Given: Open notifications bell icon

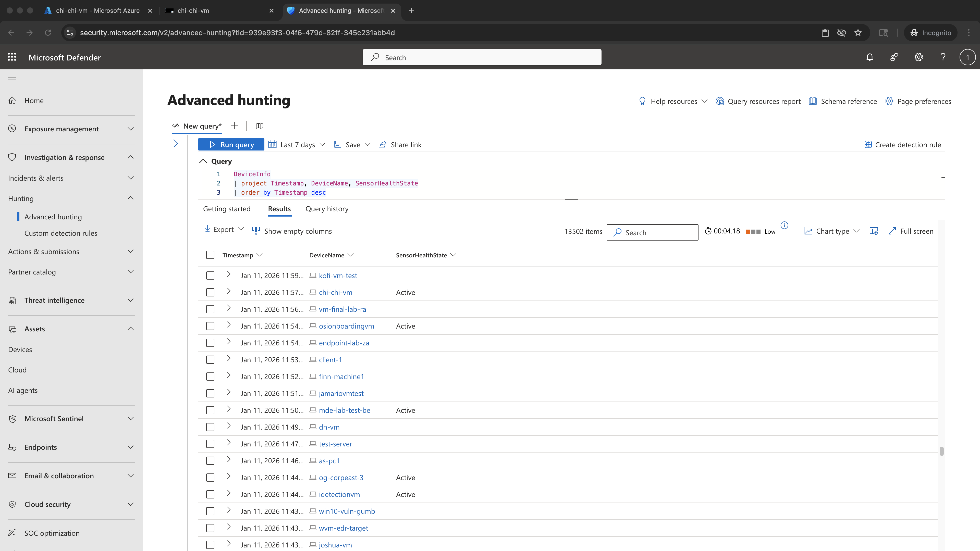Looking at the screenshot, I should coord(870,57).
